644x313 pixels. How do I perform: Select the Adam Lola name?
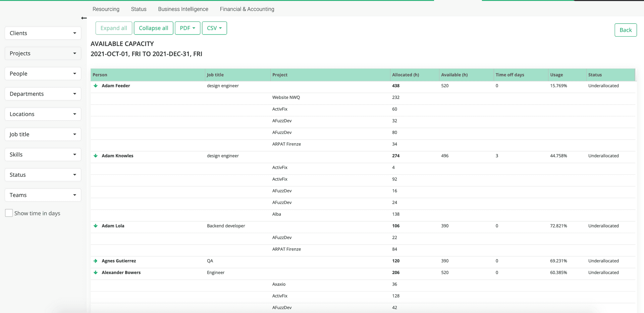point(113,226)
